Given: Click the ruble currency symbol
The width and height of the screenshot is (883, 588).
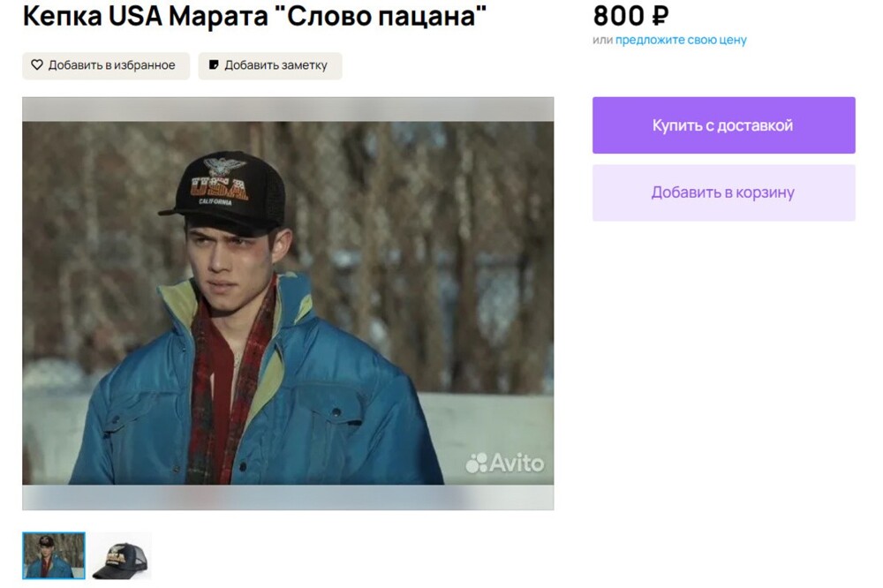Looking at the screenshot, I should pos(660,16).
